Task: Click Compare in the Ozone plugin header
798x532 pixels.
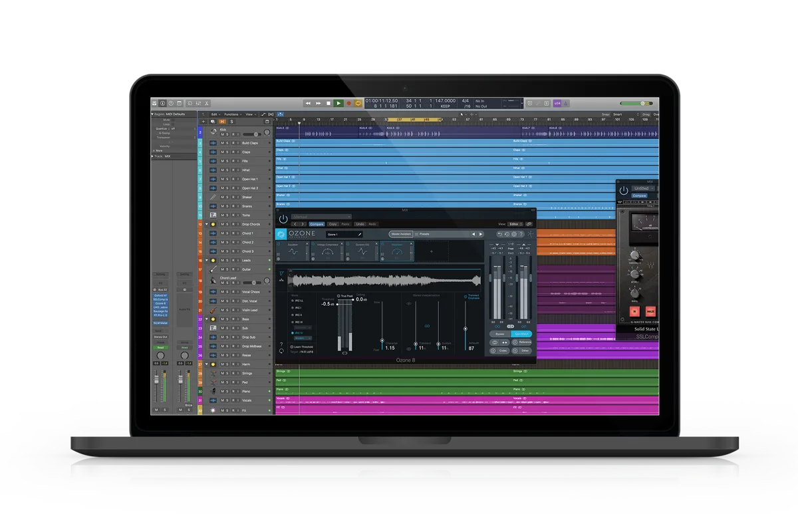Action: [317, 224]
